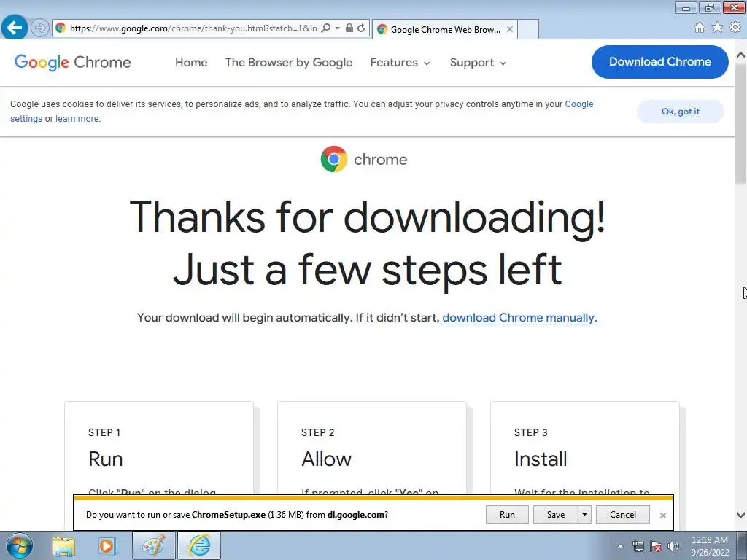Select the STEP 2 Allow card
The height and width of the screenshot is (560, 747).
tap(371, 448)
